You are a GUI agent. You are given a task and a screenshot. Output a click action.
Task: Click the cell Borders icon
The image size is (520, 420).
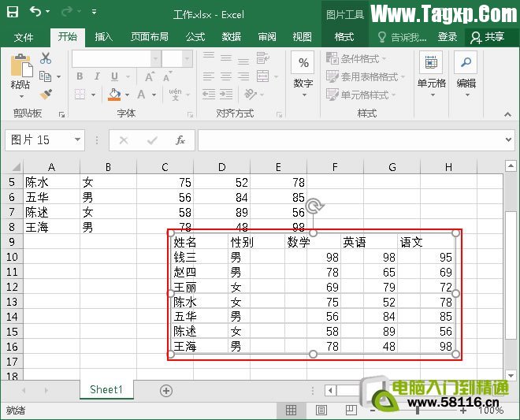click(x=80, y=95)
